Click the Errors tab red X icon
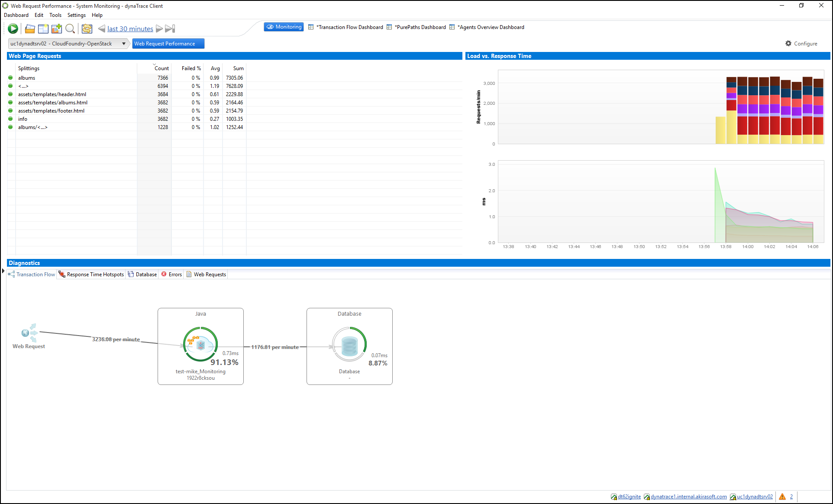833x504 pixels. 164,274
